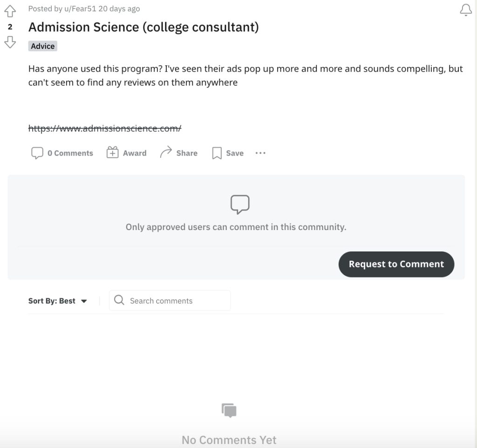This screenshot has width=477, height=448.
Task: Upvote the Admission Science post
Action: 10,11
